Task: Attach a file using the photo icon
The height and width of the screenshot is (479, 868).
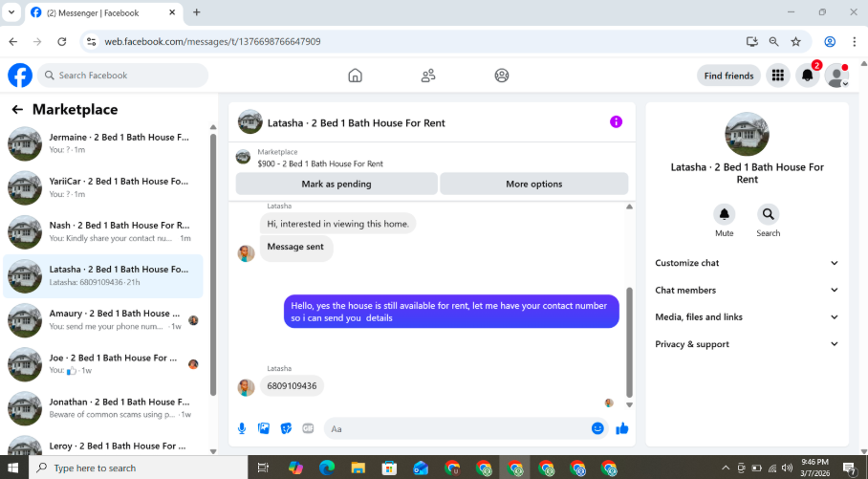Action: click(264, 428)
